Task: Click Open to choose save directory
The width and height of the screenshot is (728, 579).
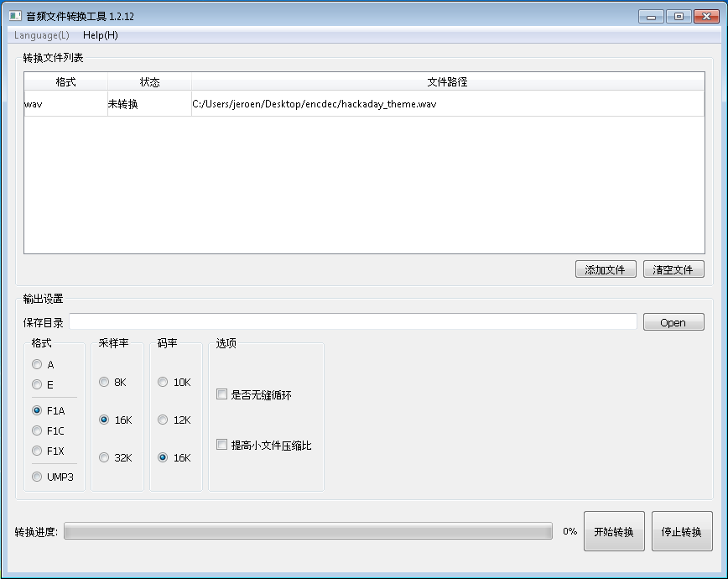Action: [673, 322]
